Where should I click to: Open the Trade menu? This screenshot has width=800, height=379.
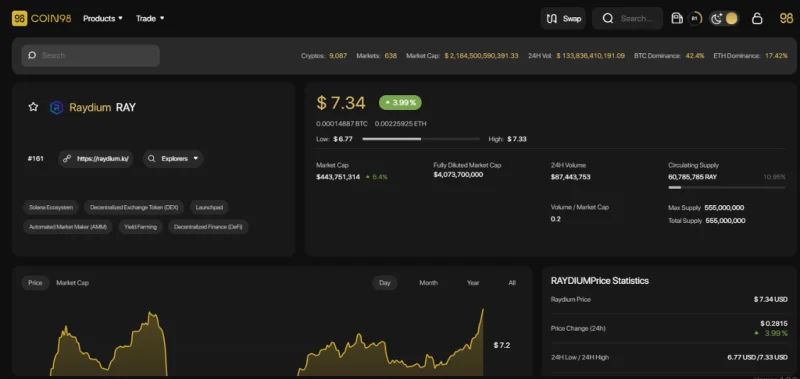click(x=150, y=18)
